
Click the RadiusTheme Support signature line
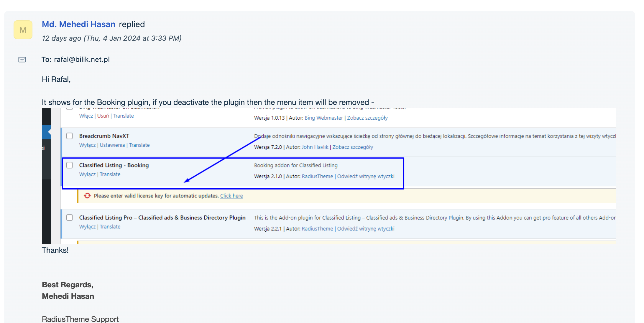[x=80, y=319]
